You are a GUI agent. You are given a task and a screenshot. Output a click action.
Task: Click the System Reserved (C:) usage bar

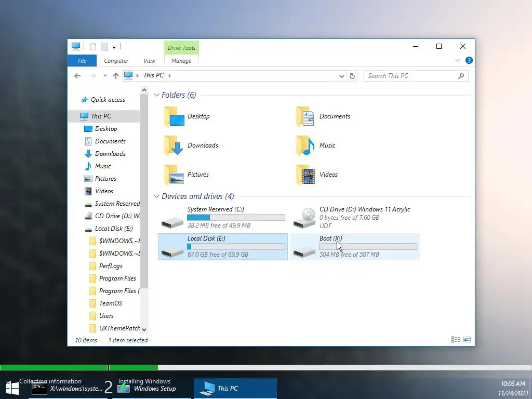[236, 218]
